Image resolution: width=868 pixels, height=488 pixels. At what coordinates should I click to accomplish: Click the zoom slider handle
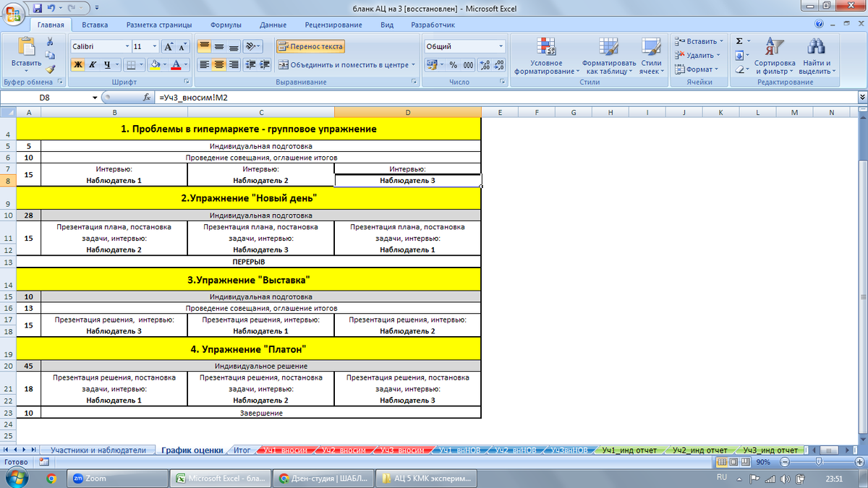coord(818,461)
